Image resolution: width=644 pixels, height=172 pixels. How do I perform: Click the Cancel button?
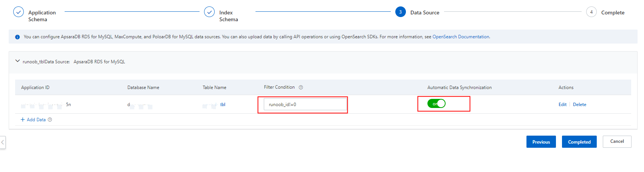[617, 142]
